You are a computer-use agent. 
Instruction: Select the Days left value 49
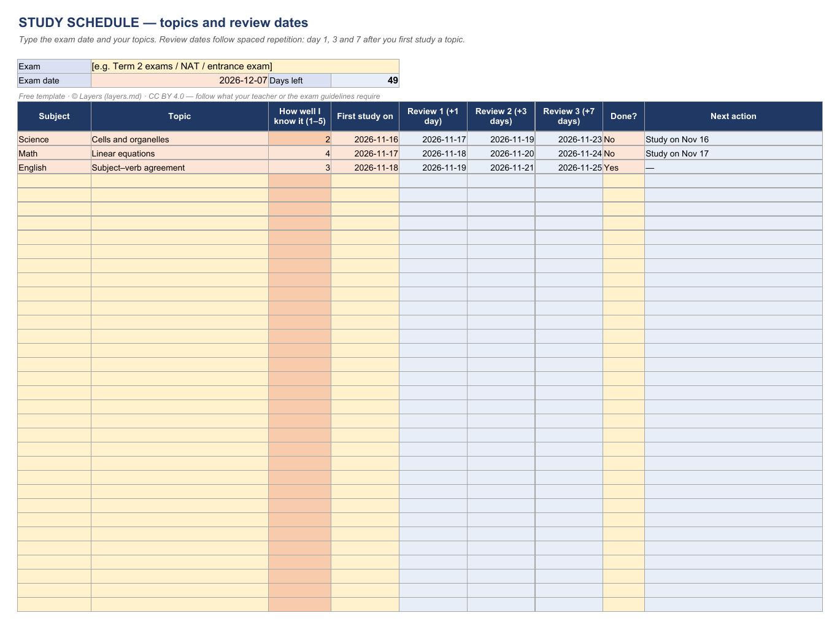pos(365,80)
